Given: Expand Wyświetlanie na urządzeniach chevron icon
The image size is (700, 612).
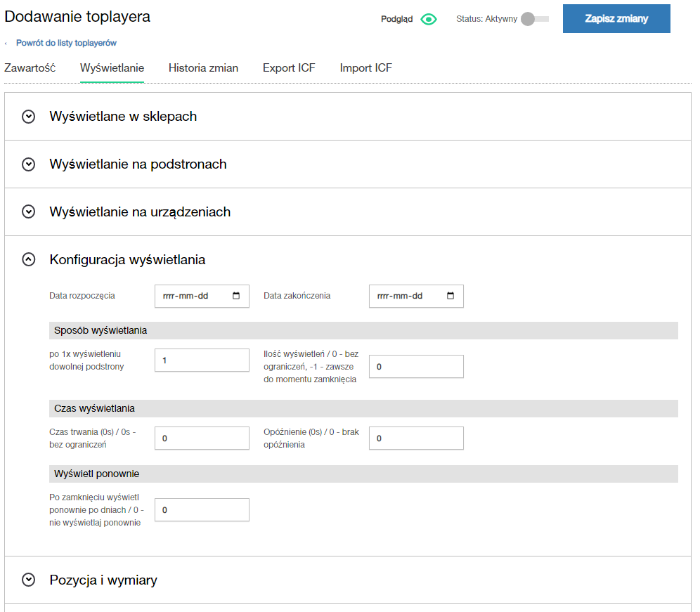Looking at the screenshot, I should (29, 212).
